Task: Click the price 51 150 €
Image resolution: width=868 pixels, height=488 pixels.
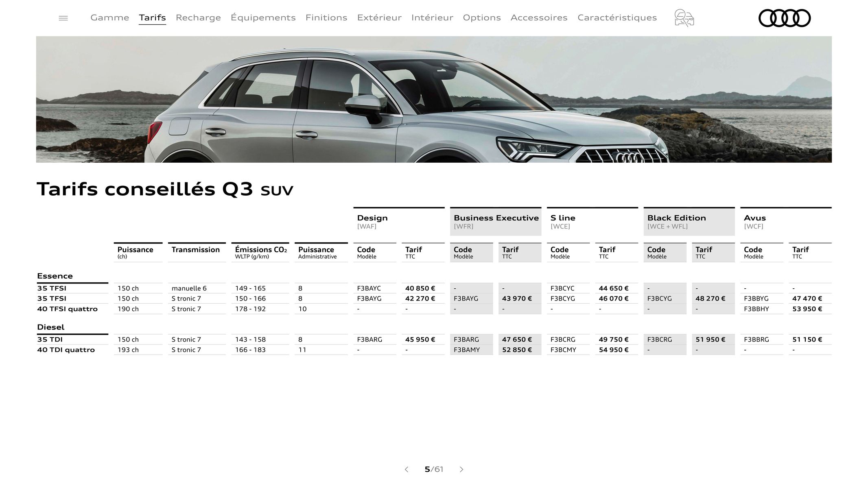Action: point(807,339)
